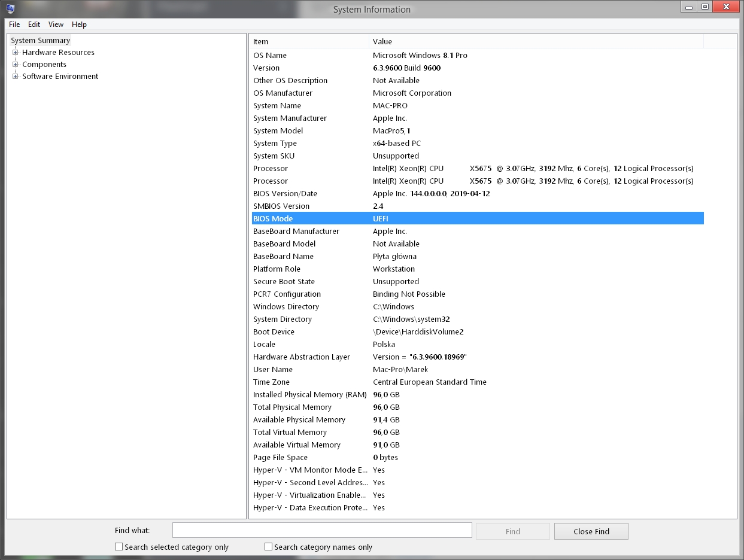Screen dimensions: 744x560
Task: Click the Central European Standard Time value
Action: pos(430,382)
